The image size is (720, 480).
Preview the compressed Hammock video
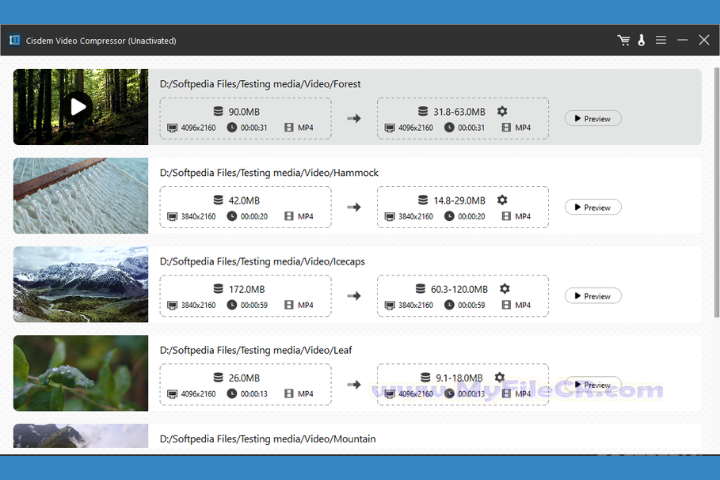[593, 207]
